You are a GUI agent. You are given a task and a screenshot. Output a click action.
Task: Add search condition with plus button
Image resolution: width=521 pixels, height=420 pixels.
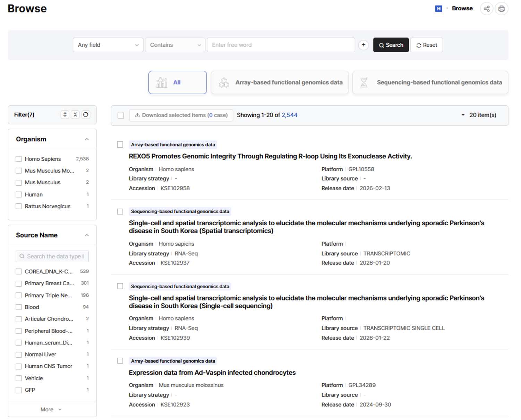click(363, 45)
